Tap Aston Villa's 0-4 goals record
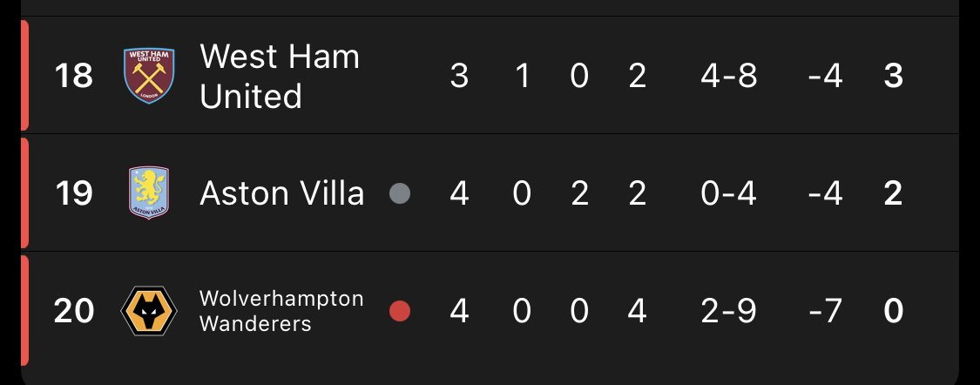The image size is (980, 385). click(x=729, y=193)
